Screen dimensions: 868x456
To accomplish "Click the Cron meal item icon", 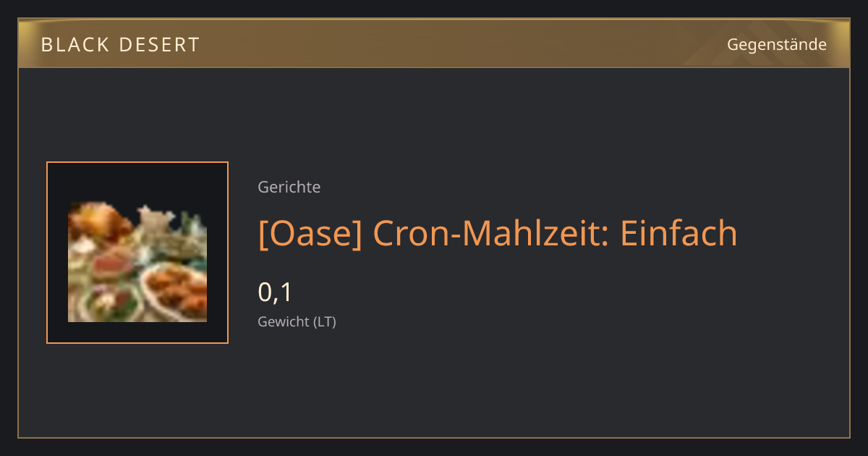I will click(x=137, y=262).
